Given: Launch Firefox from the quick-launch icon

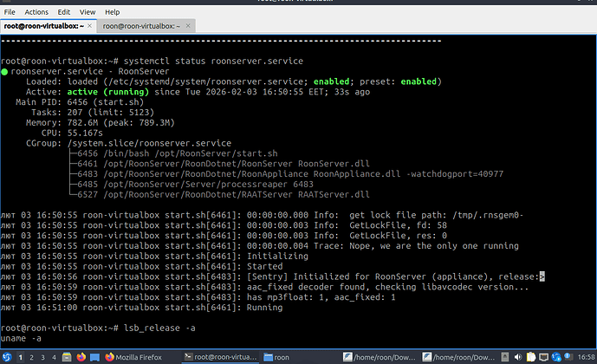Looking at the screenshot, I should coord(79,356).
